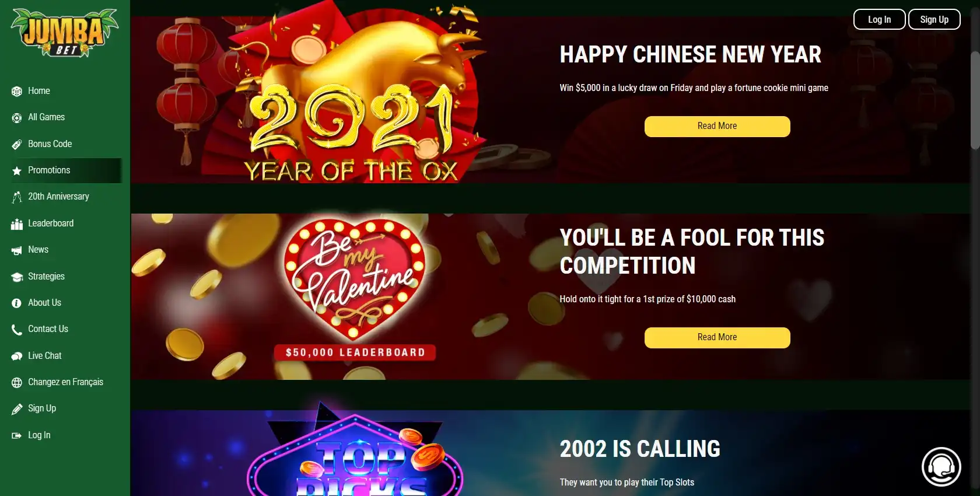
Task: Open the support headset chat bubble
Action: [941, 467]
